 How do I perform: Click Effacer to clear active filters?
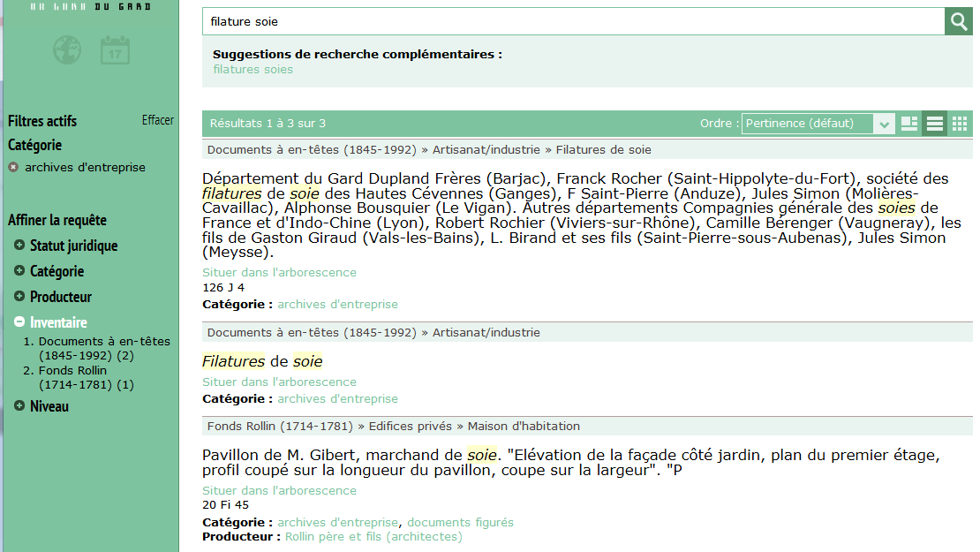157,119
